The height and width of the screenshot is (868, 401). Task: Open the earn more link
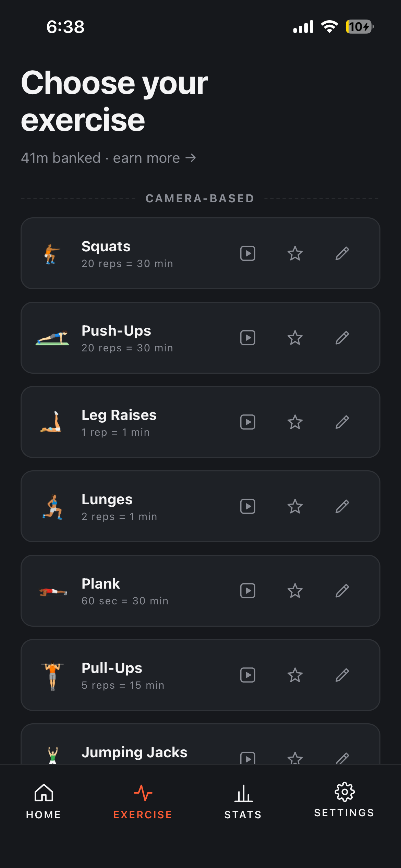coord(154,158)
